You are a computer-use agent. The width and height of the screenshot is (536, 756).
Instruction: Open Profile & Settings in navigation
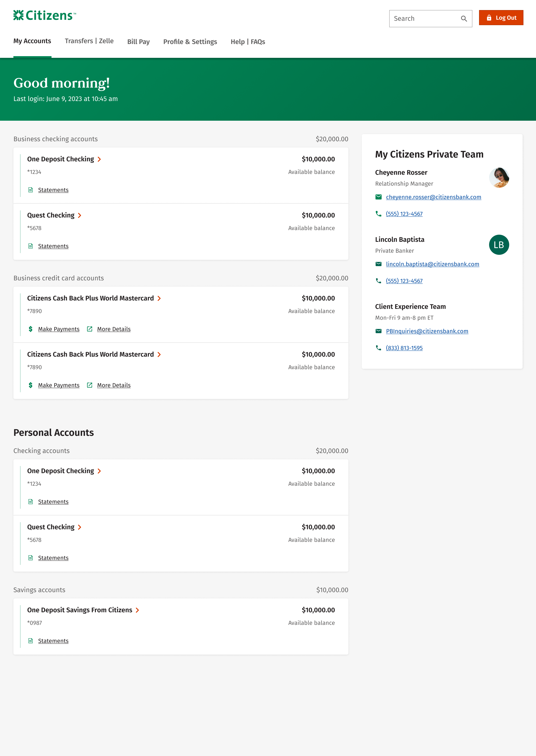point(190,42)
